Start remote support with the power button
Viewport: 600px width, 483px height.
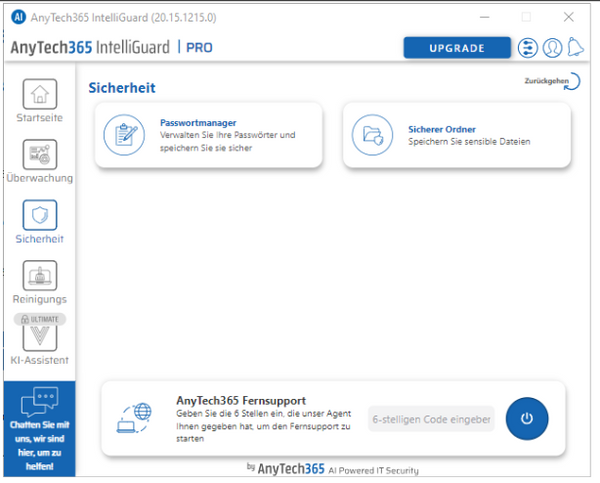[x=527, y=419]
